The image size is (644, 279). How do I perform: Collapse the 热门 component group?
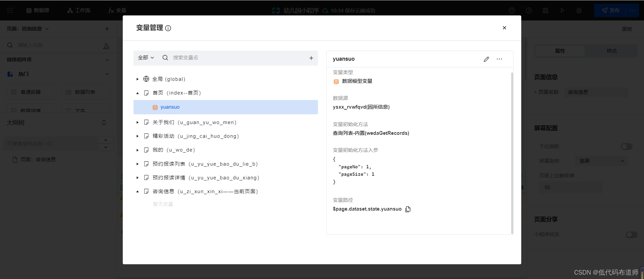[107, 74]
